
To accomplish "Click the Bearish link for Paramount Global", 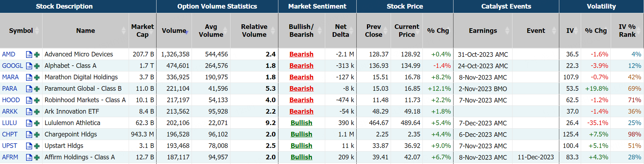I will 301,89.
